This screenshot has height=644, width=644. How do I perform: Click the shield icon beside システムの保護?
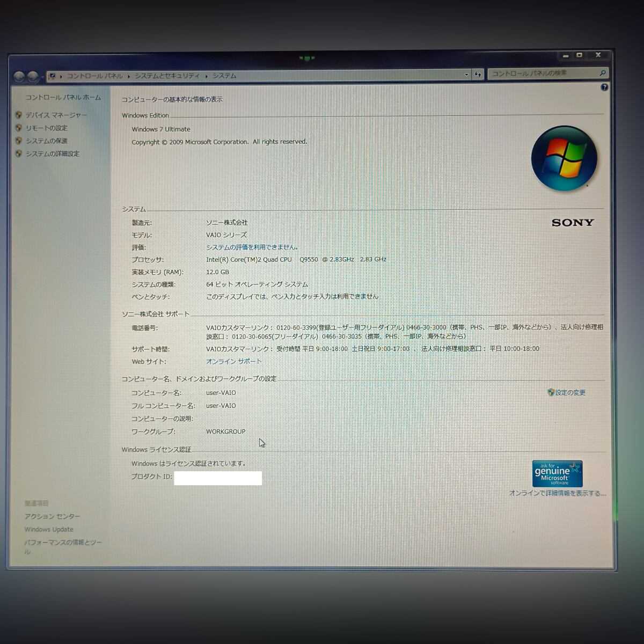click(x=19, y=141)
